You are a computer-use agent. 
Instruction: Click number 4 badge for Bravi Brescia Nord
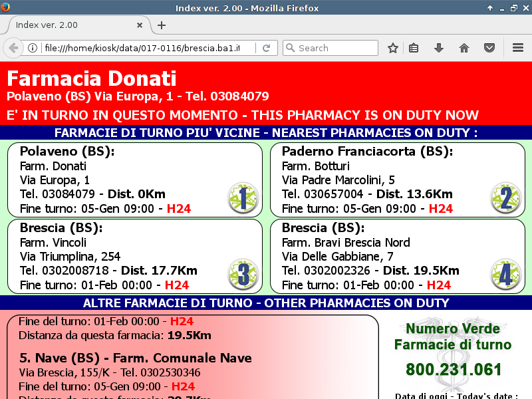[505, 274]
